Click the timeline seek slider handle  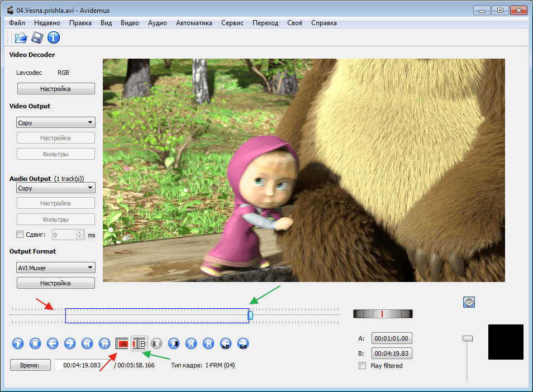[250, 315]
